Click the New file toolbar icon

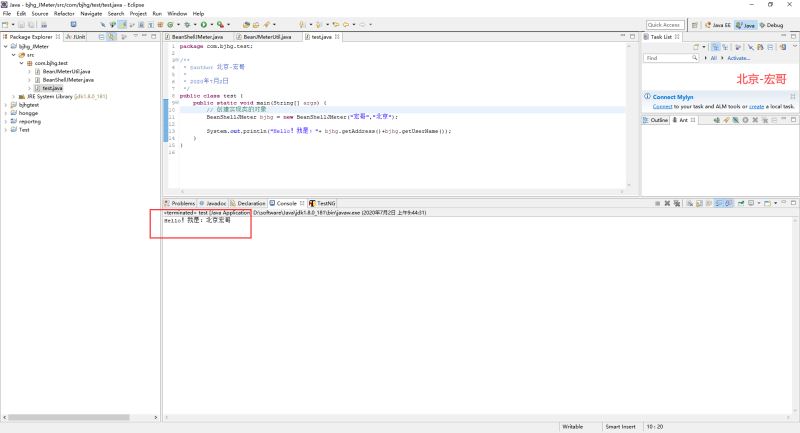pos(7,24)
